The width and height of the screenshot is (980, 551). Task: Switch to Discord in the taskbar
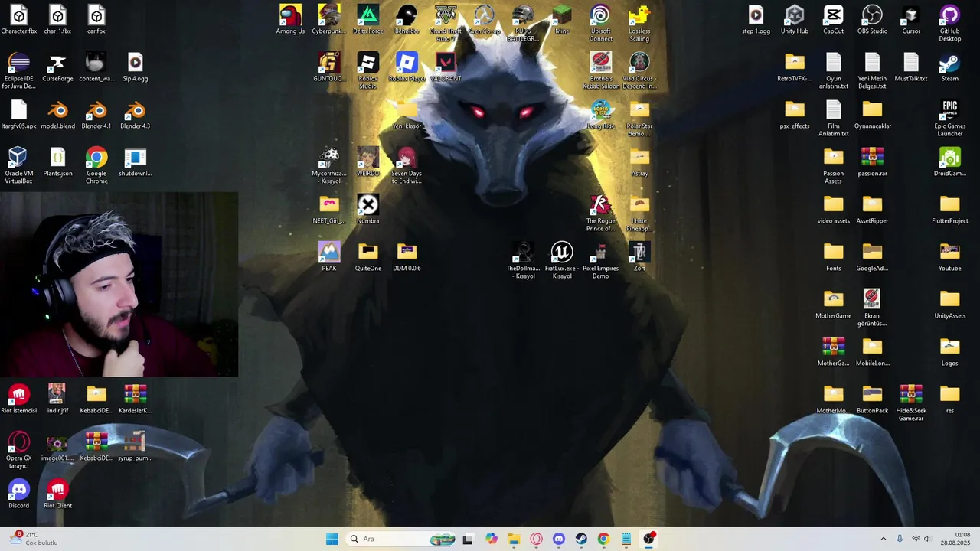pyautogui.click(x=559, y=539)
